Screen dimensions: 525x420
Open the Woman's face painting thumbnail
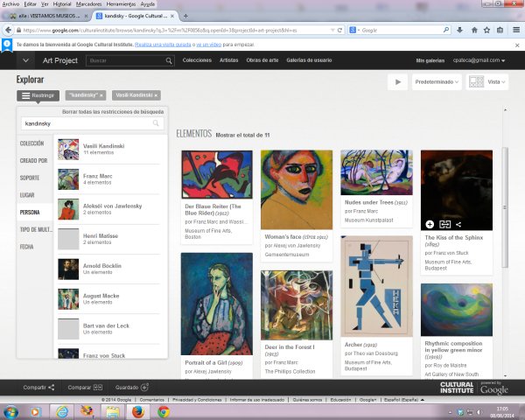pos(296,189)
